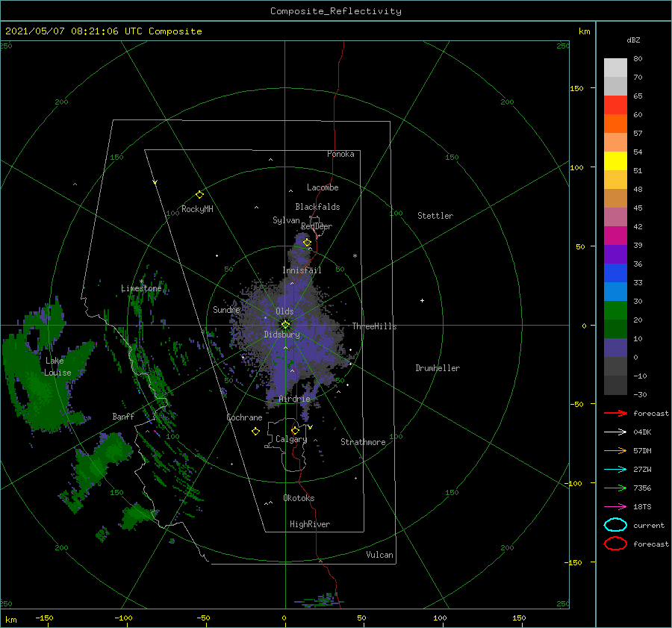Click the Lacombe town label

tap(323, 187)
